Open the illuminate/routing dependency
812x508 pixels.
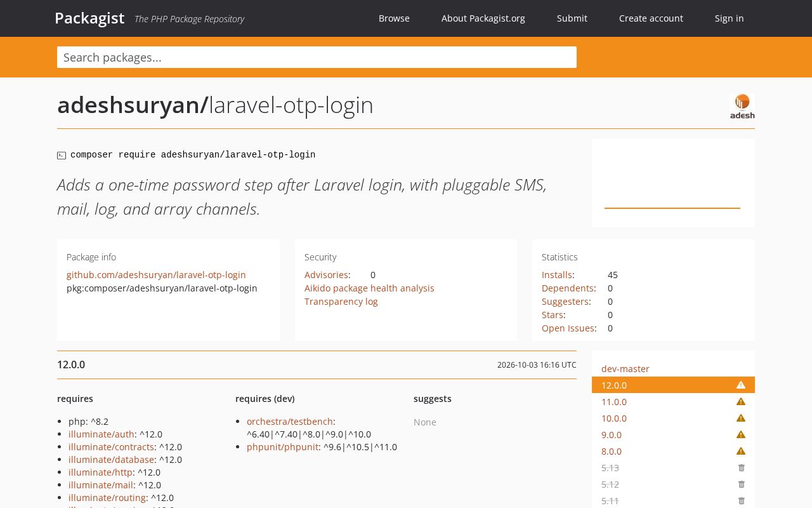107,498
